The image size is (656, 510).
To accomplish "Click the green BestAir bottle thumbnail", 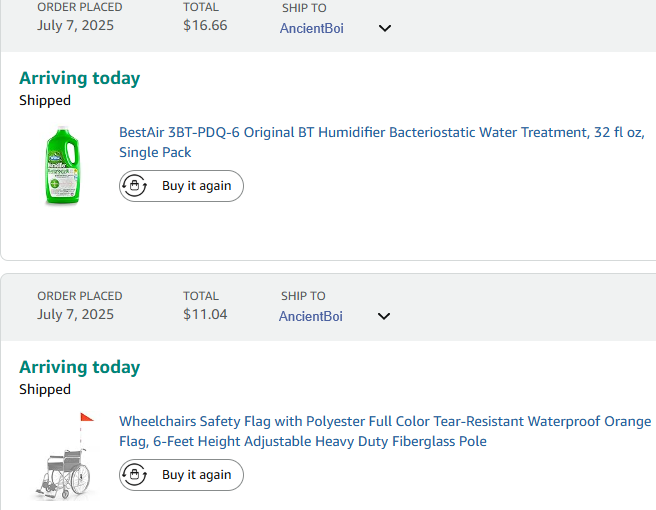I will pos(62,166).
